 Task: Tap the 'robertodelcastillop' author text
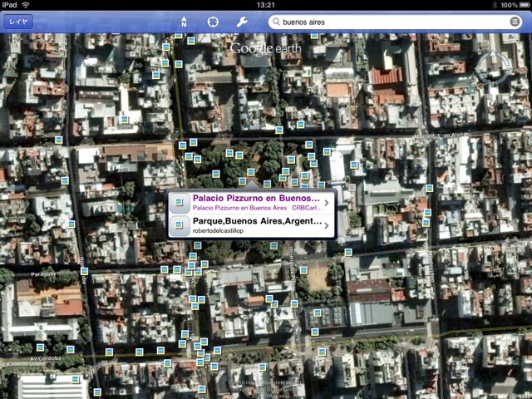tap(218, 231)
